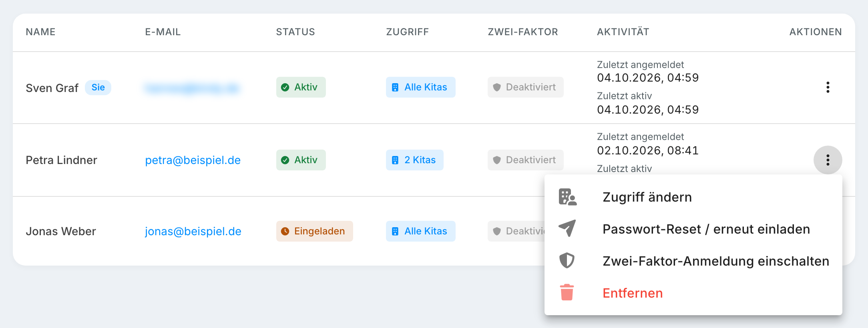Click shield icon in Petra Lindner's Deaktiviert badge

click(x=497, y=160)
